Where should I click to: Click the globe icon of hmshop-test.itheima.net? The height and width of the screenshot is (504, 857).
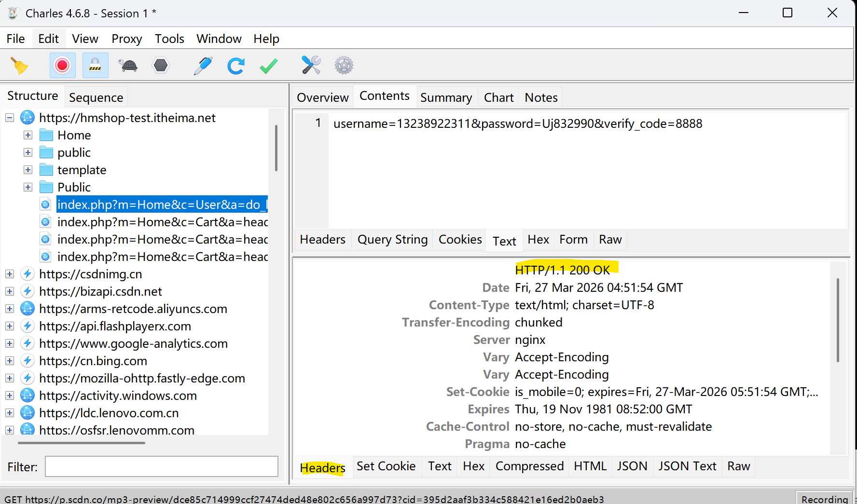pos(28,118)
